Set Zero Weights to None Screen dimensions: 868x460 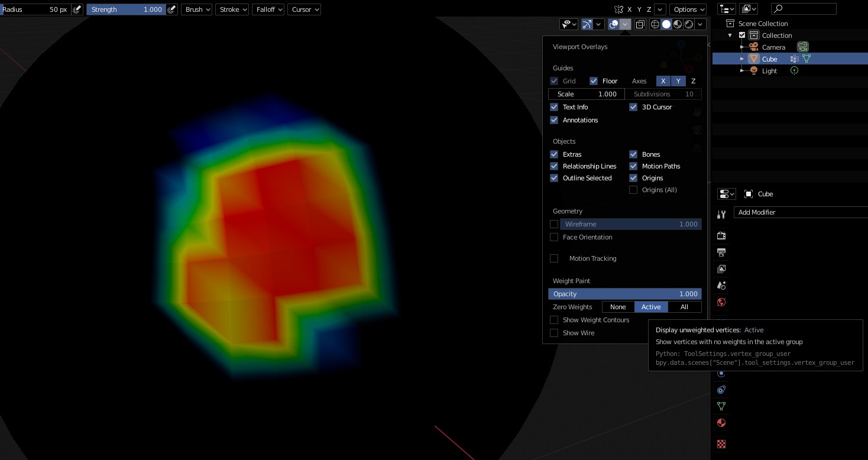(x=618, y=307)
